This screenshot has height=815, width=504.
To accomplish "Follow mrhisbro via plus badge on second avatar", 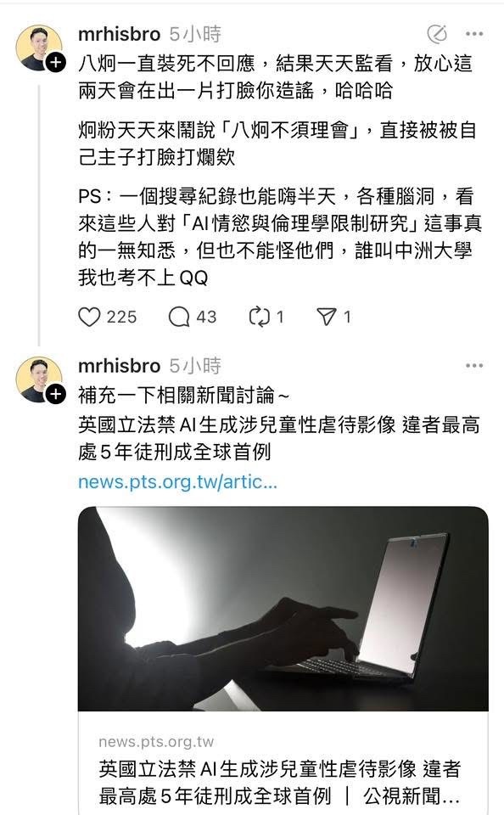I will [x=56, y=394].
